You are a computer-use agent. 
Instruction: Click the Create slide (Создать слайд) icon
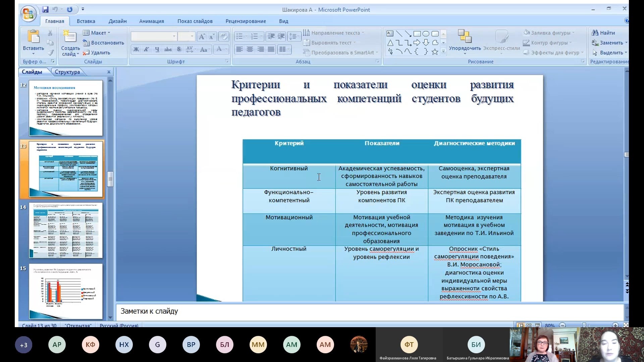click(x=70, y=37)
